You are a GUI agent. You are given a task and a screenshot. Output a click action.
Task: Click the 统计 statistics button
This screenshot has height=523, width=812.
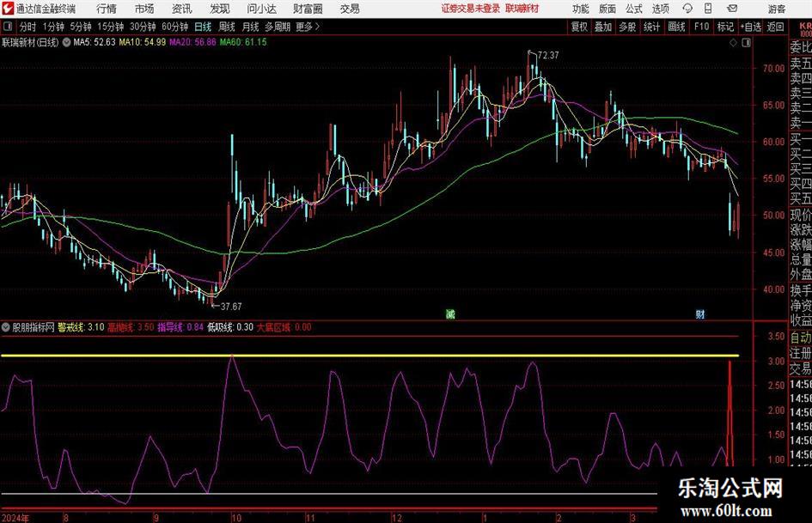click(x=652, y=27)
